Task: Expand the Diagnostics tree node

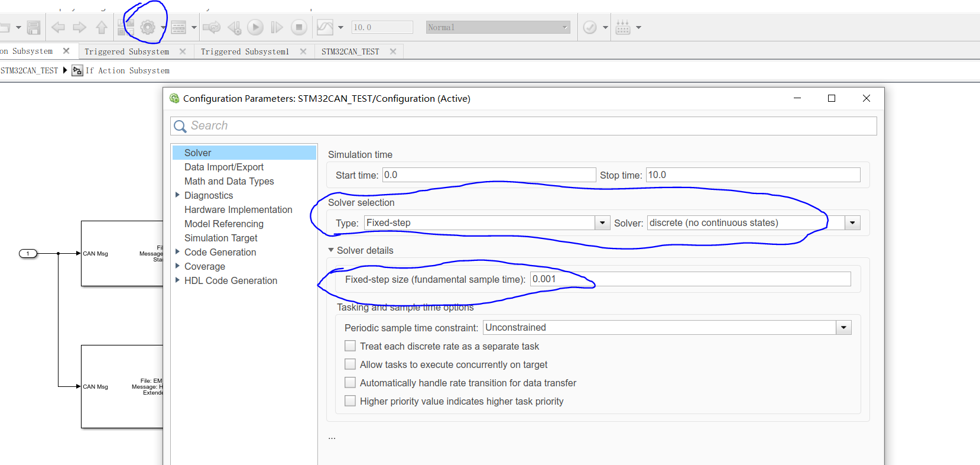Action: (177, 195)
